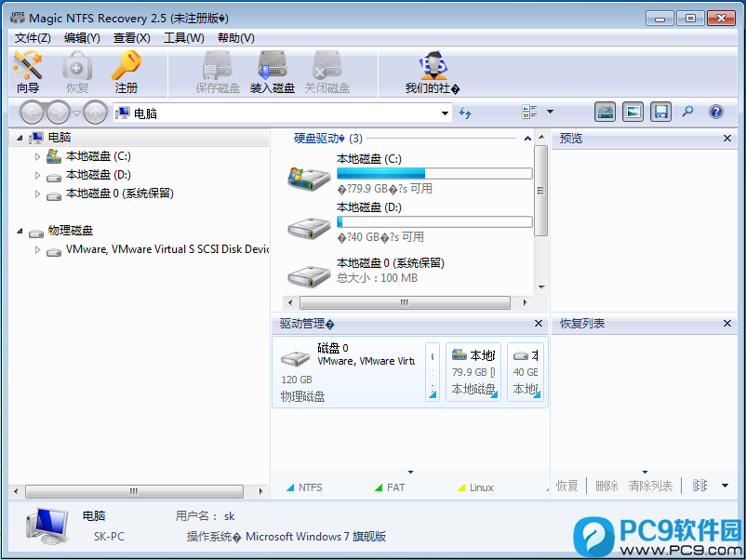Click the 关闭磁盘 close disk icon

coord(327,73)
